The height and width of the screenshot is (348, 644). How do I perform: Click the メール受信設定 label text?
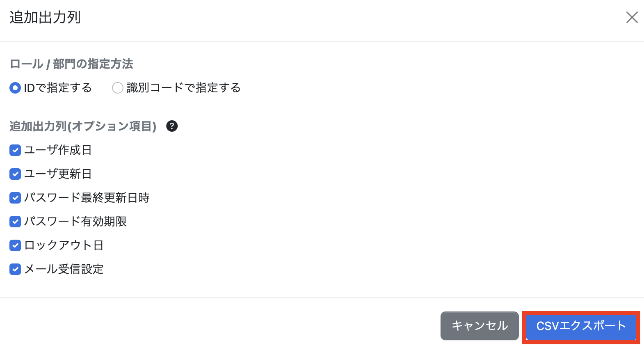coord(64,269)
